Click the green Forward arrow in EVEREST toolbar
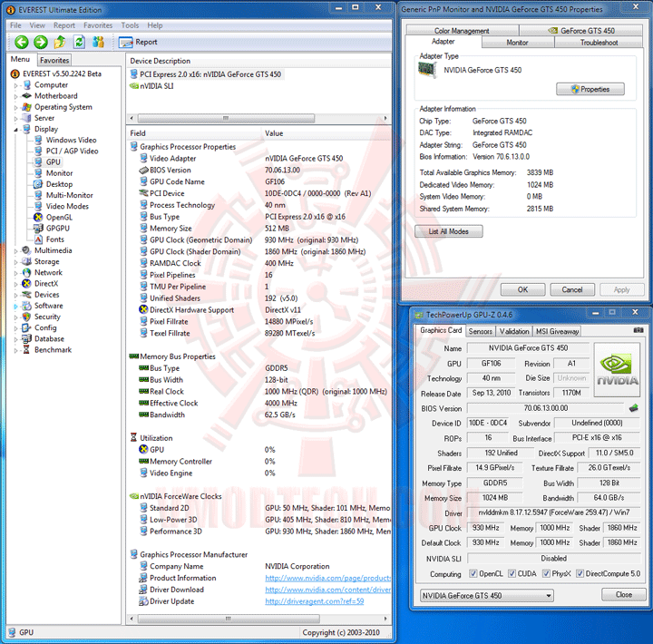This screenshot has height=644, width=653. [41, 42]
